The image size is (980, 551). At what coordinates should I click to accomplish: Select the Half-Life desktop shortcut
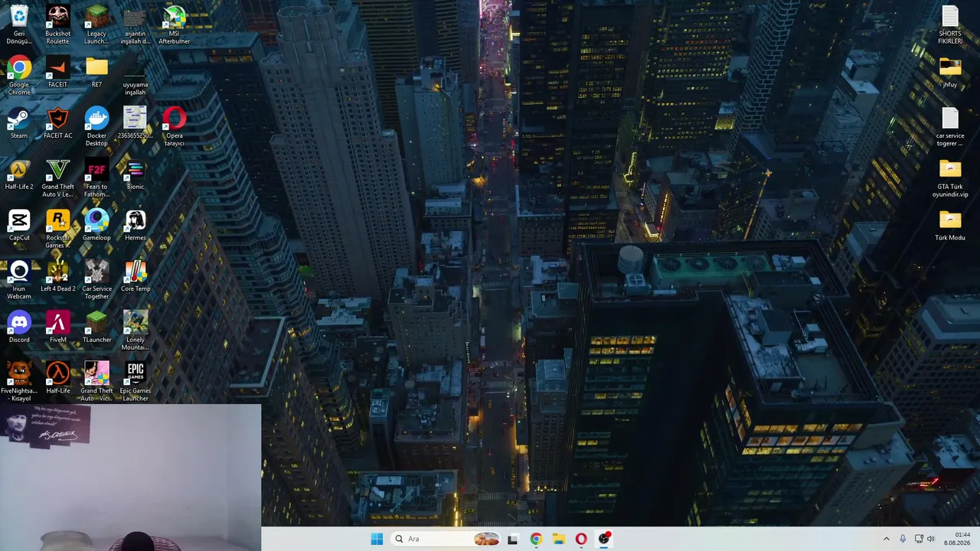click(57, 379)
